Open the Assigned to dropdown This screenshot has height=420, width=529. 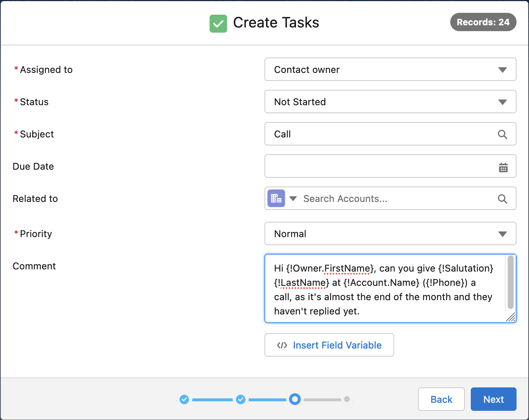(x=390, y=69)
